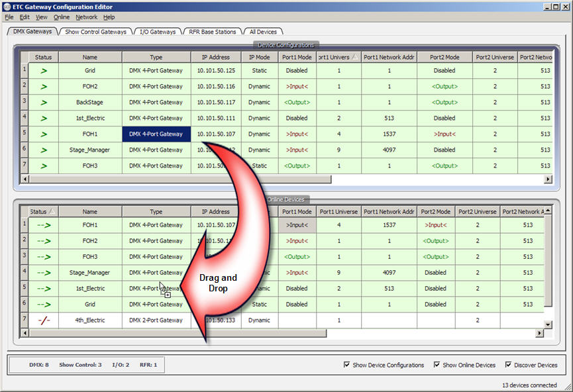573x392 pixels.
Task: Switch to I/O Gateways tab
Action: click(x=158, y=32)
